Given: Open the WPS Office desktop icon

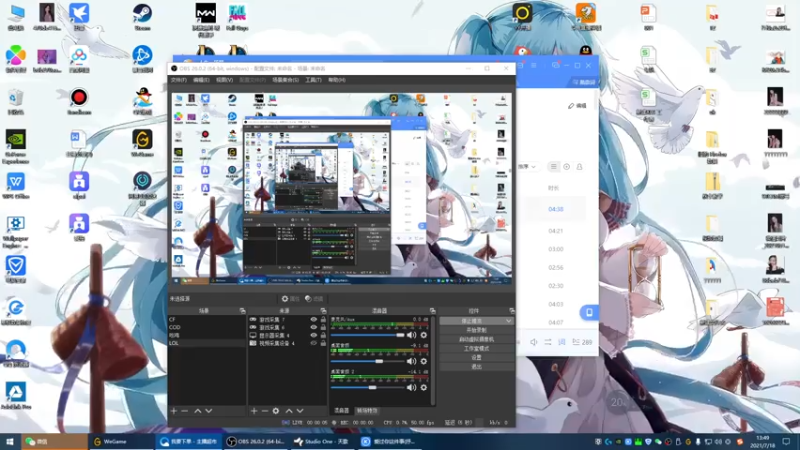Looking at the screenshot, I should pyautogui.click(x=16, y=186).
